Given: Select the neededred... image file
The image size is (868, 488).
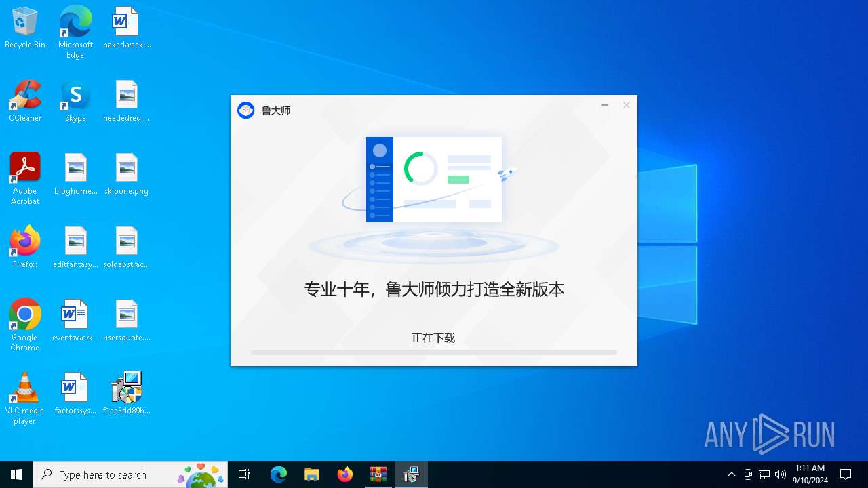Looking at the screenshot, I should click(127, 101).
